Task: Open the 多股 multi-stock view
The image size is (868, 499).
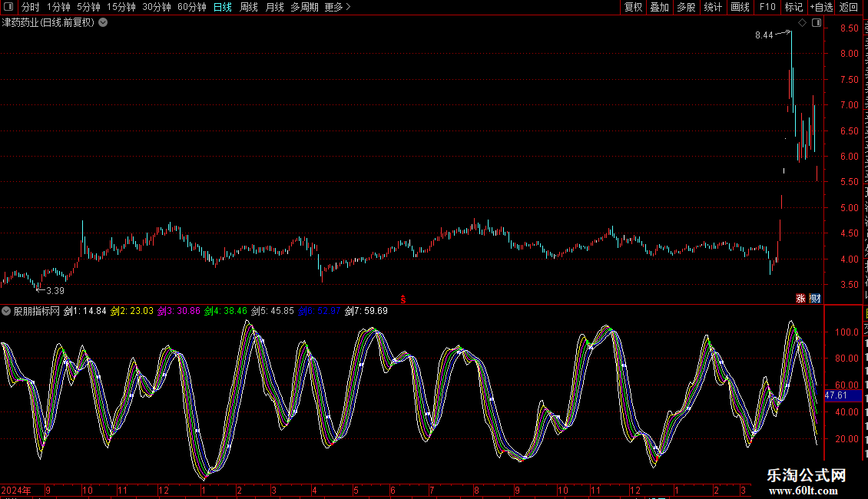Action: [x=687, y=7]
